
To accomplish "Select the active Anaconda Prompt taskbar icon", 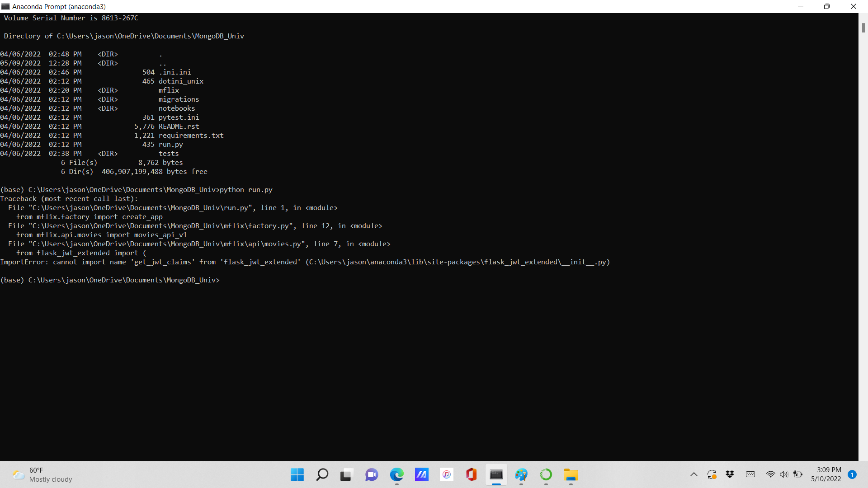I will point(496,475).
